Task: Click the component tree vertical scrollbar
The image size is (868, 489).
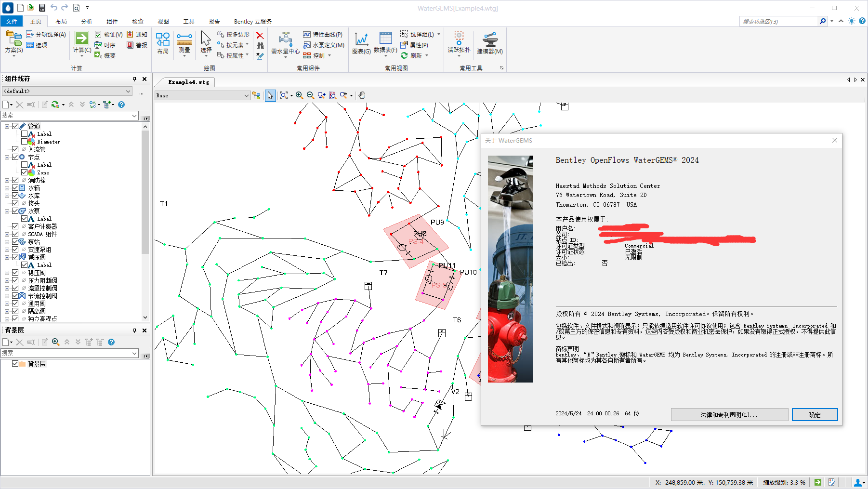Action: [x=145, y=222]
